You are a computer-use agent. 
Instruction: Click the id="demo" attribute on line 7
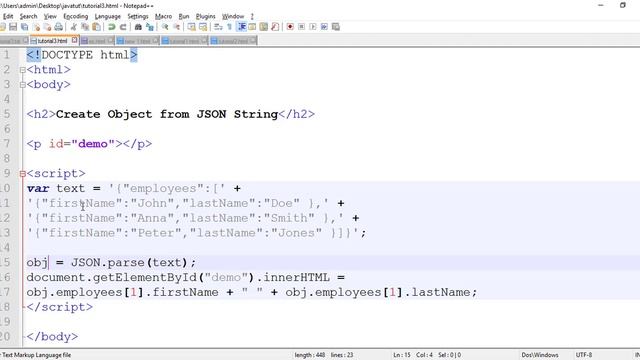pyautogui.click(x=82, y=144)
